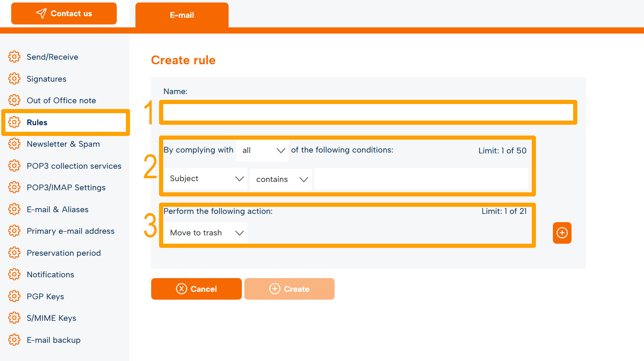Viewport: 644px width, 361px height.
Task: Open S/MIME Keys settings
Action: point(52,318)
